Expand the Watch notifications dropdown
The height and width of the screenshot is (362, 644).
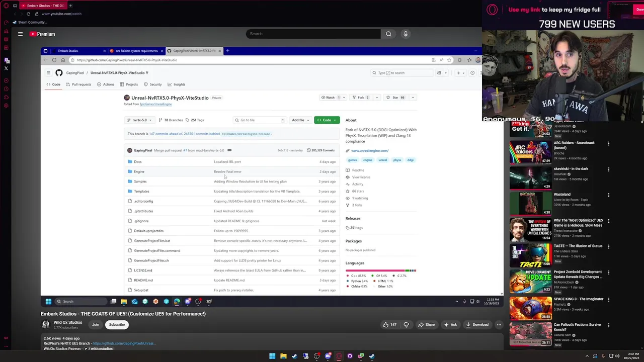click(x=345, y=98)
